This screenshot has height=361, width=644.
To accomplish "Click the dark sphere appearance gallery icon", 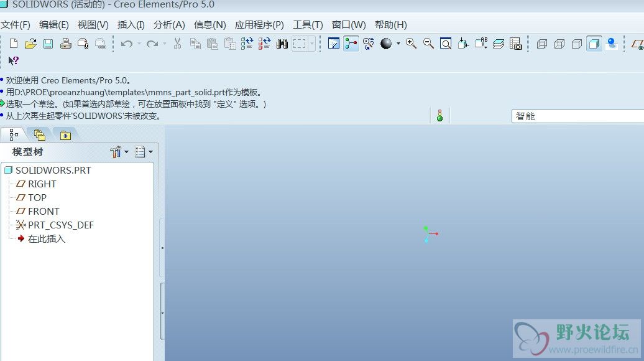I will point(386,44).
